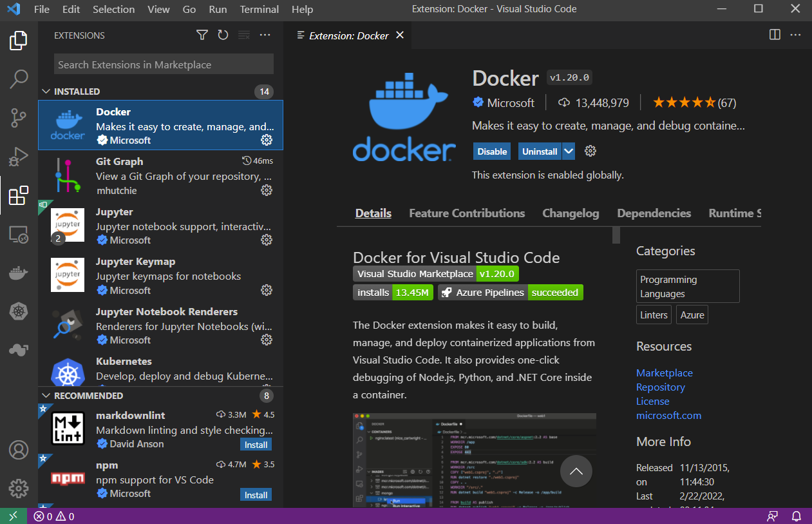
Task: Collapse the INSTALLED extensions section
Action: click(x=46, y=91)
